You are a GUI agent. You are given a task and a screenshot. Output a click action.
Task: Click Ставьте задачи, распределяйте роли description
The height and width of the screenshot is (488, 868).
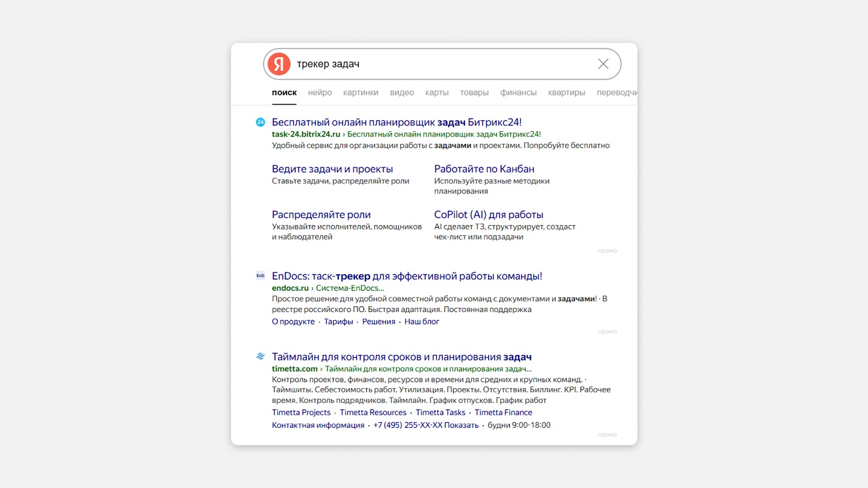[341, 181]
